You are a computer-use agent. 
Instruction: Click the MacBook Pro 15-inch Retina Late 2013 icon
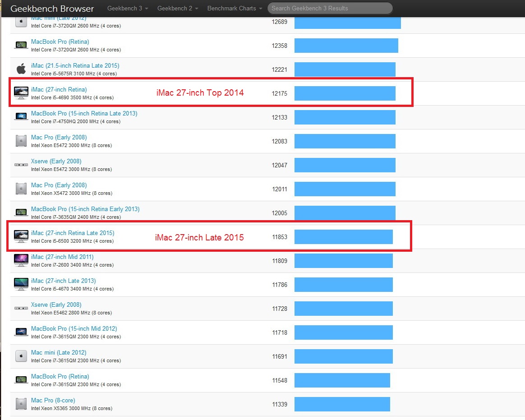click(x=21, y=117)
